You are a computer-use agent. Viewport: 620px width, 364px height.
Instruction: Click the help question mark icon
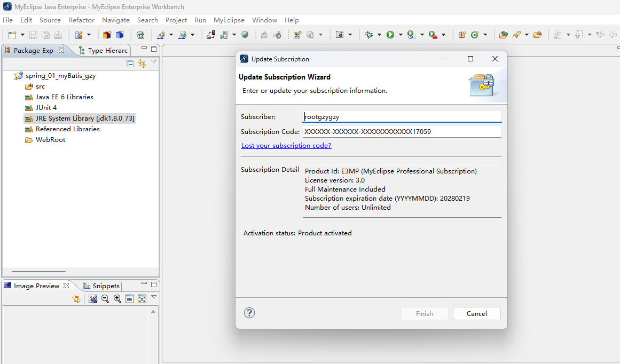[249, 313]
